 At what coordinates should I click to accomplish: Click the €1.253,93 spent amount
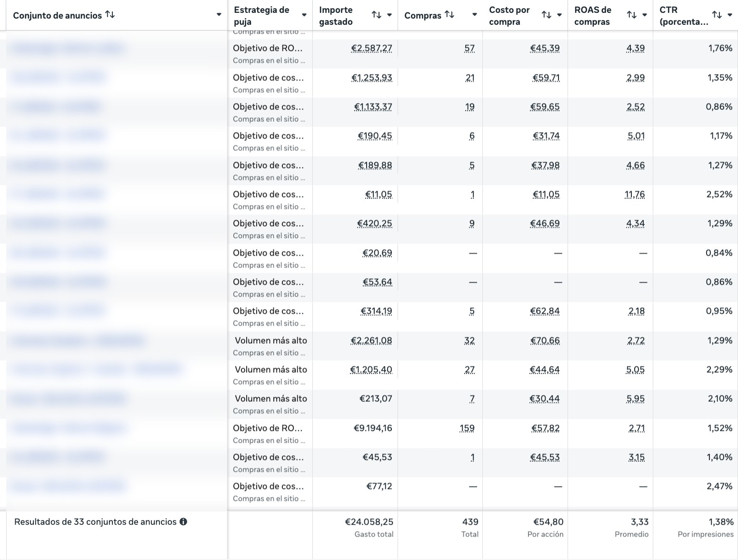click(x=372, y=78)
